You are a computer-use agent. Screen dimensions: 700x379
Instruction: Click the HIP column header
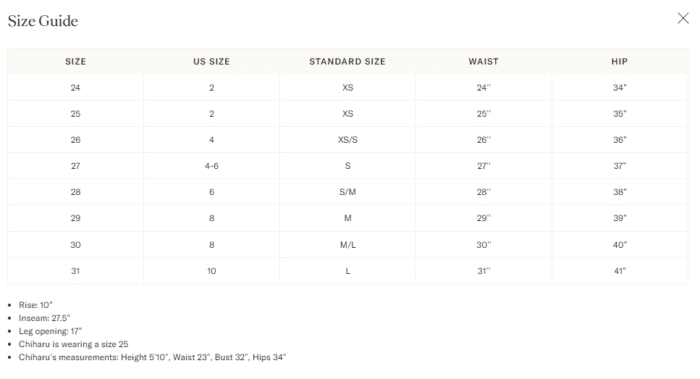[x=619, y=62]
